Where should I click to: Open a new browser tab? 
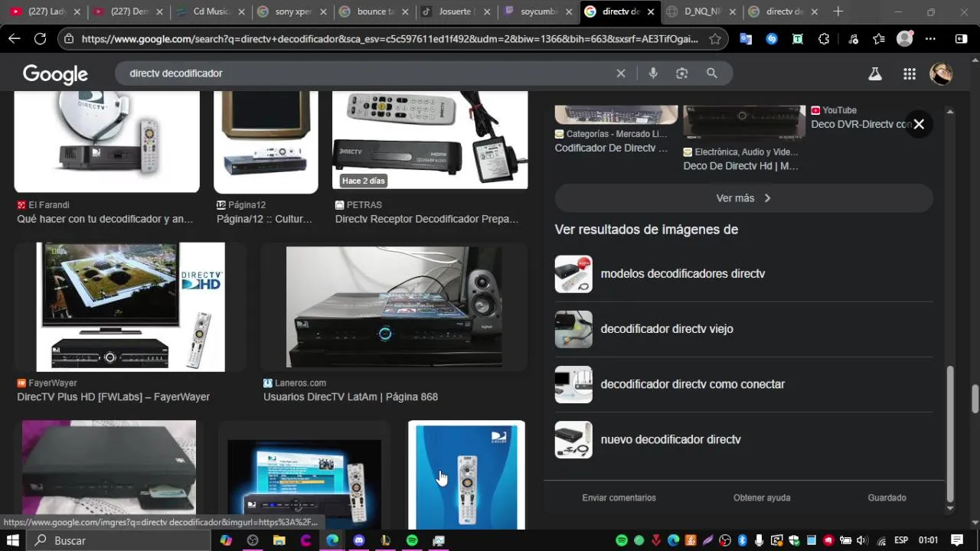point(838,11)
